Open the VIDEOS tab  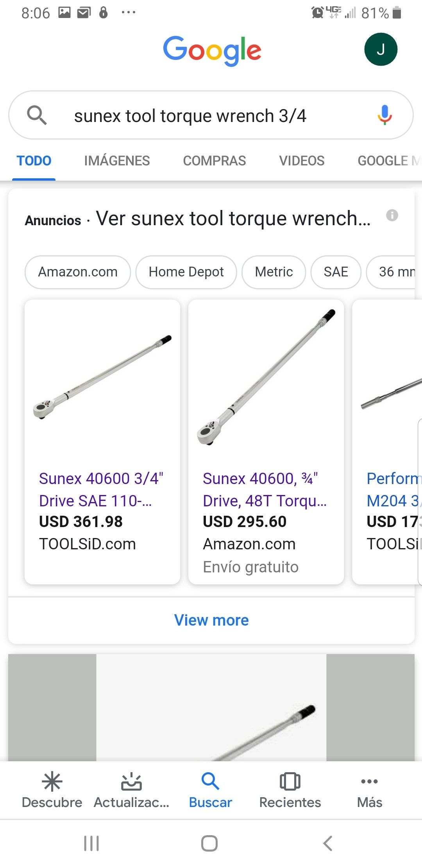pos(301,161)
